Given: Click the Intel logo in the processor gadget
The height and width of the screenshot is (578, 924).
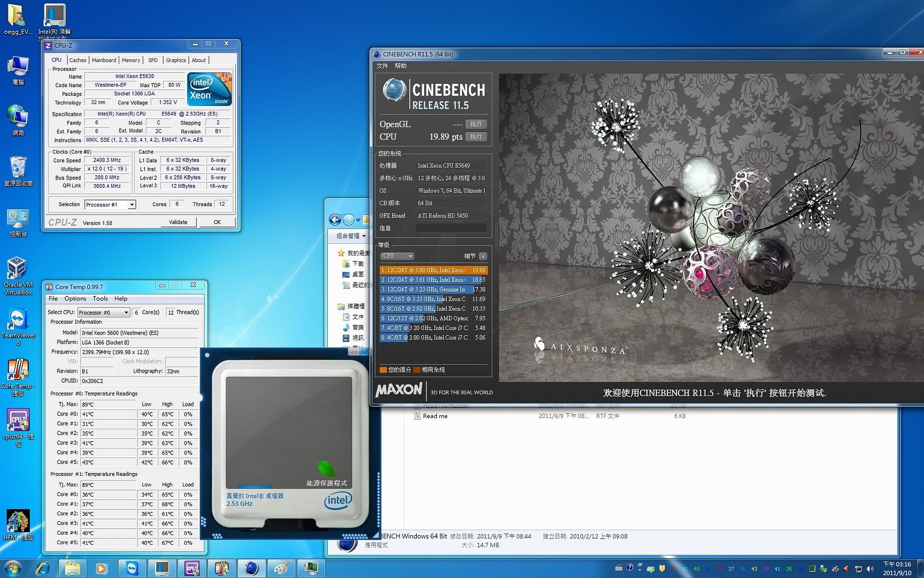Looking at the screenshot, I should pos(338,501).
